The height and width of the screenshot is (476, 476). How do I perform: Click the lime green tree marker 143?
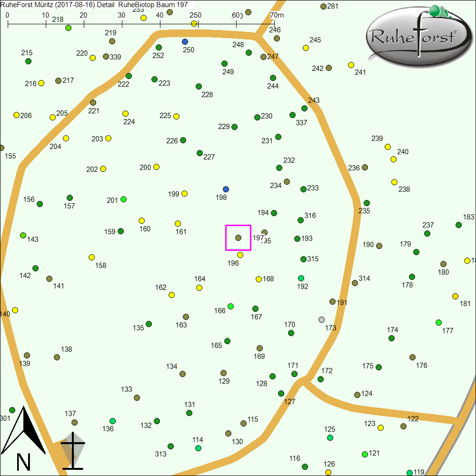[23, 235]
